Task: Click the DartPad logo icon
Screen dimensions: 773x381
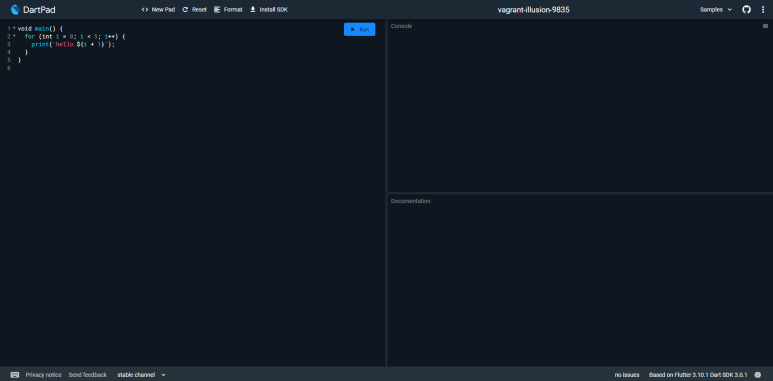Action: pyautogui.click(x=15, y=9)
